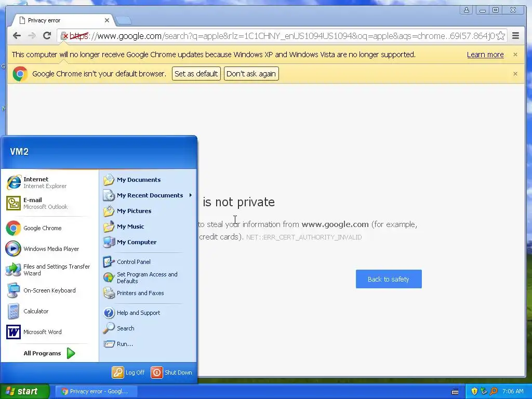This screenshot has width=532, height=399.
Task: Click the Log Off button
Action: point(128,373)
